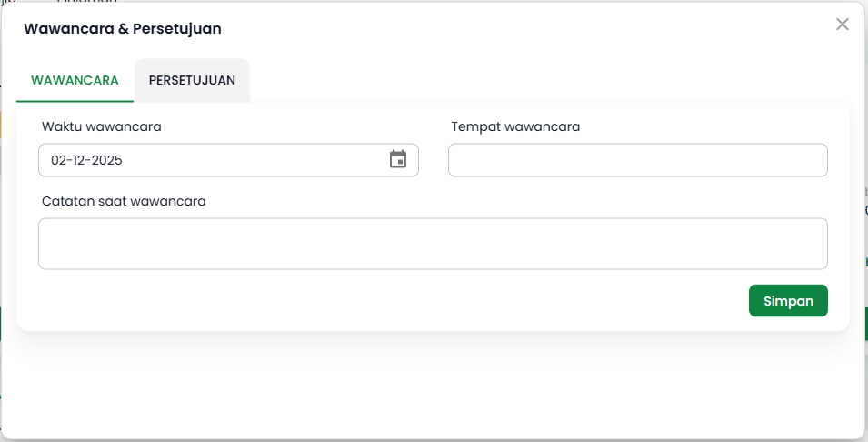Image resolution: width=868 pixels, height=442 pixels.
Task: Click empty space left of Simpan button
Action: pos(454,300)
